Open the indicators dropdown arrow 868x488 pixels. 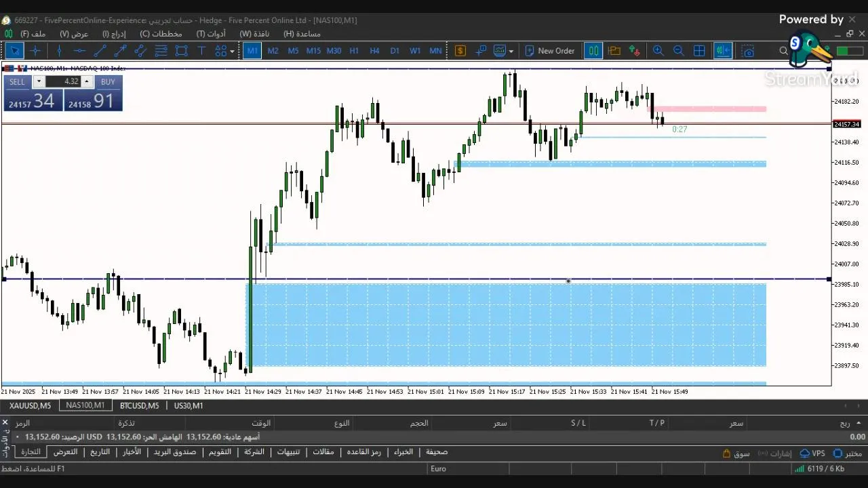point(511,51)
